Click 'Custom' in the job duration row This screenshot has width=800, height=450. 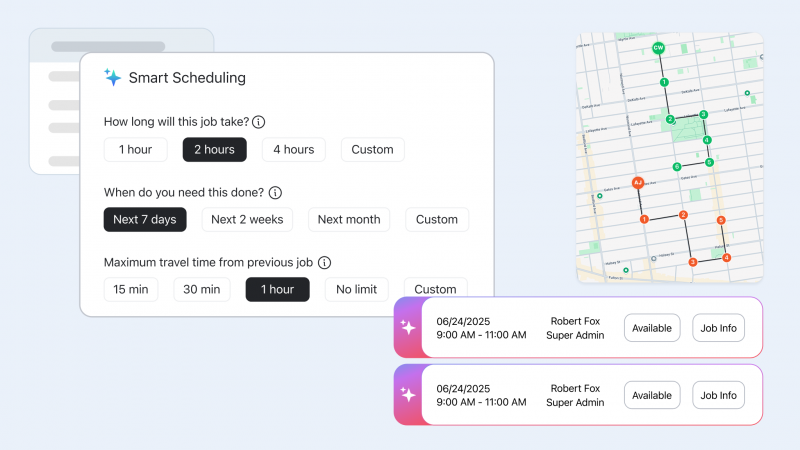tap(372, 150)
